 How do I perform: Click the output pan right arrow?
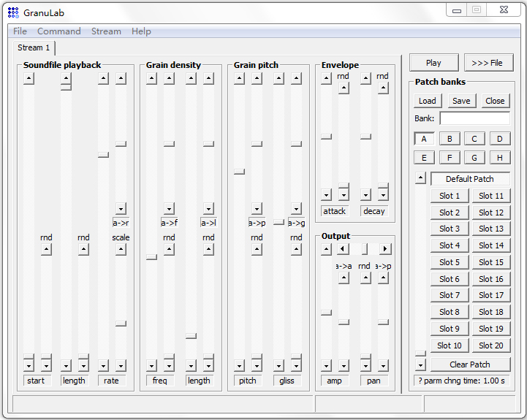[384, 249]
